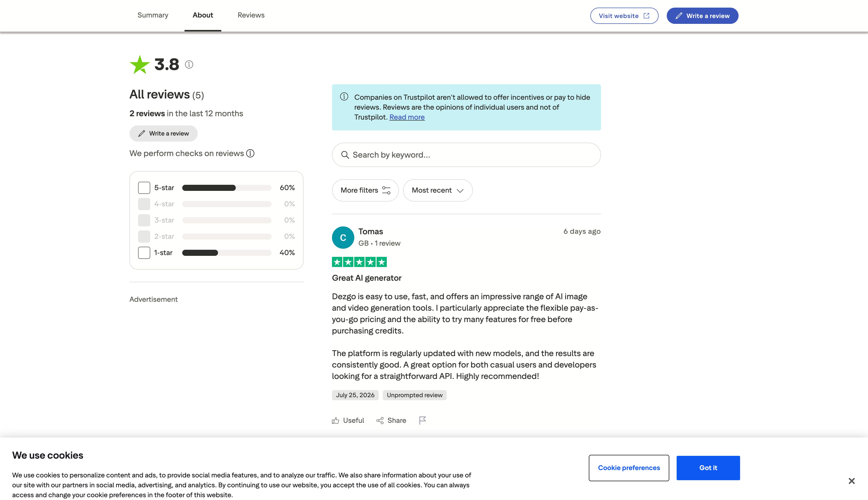Screen dimensions: 868x500
Task: Tick the 4-star filter checkbox
Action: [144, 204]
